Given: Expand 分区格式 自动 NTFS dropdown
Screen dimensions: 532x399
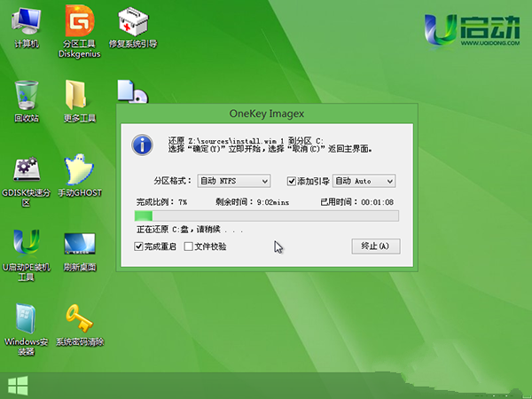Looking at the screenshot, I should point(233,181).
